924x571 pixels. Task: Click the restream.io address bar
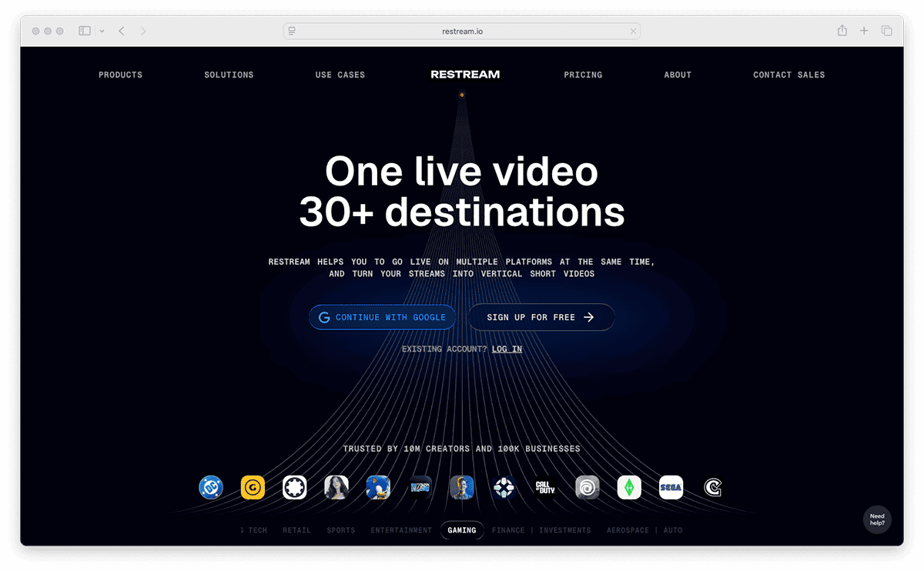(x=462, y=31)
